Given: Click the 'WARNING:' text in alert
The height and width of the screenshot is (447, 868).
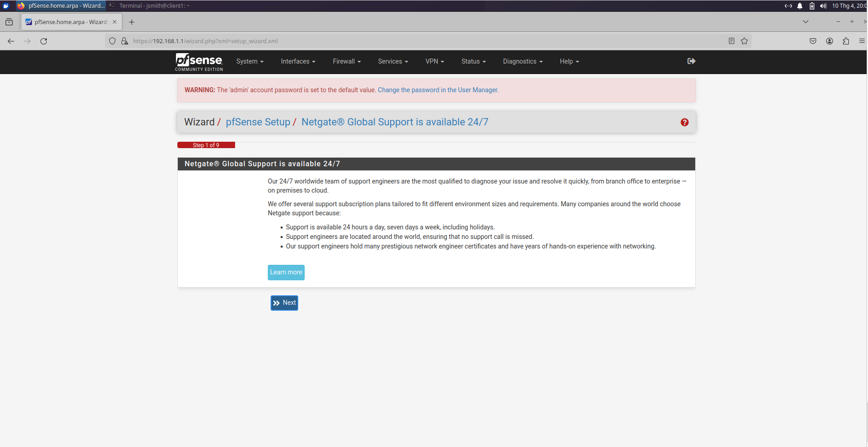Looking at the screenshot, I should click(x=200, y=90).
